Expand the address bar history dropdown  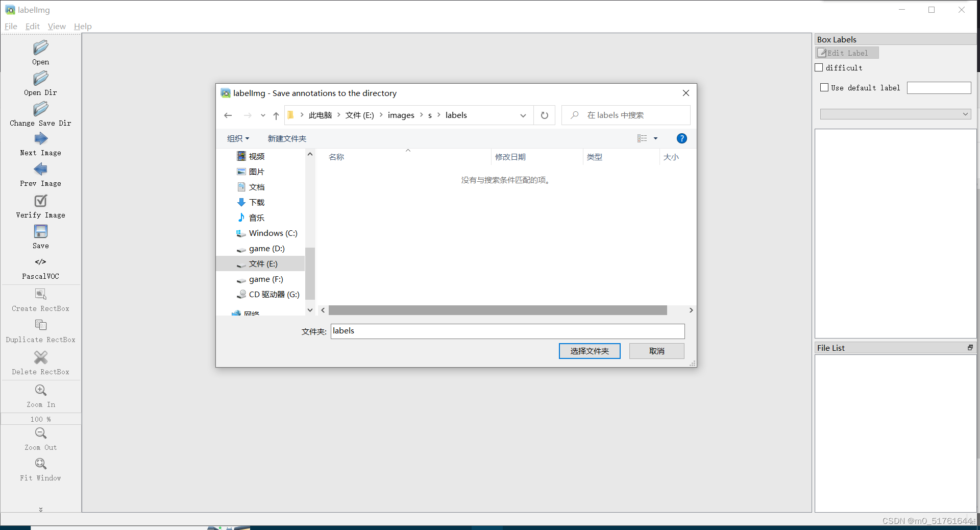(523, 115)
